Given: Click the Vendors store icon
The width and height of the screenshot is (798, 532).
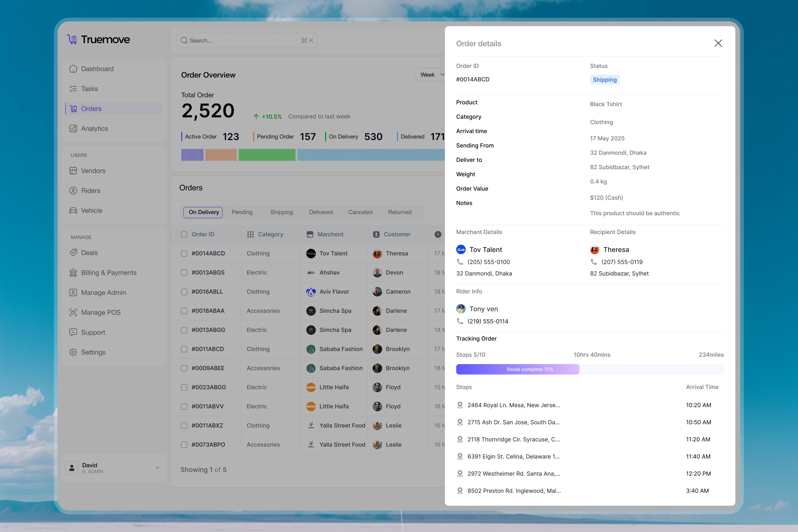Looking at the screenshot, I should tap(73, 171).
